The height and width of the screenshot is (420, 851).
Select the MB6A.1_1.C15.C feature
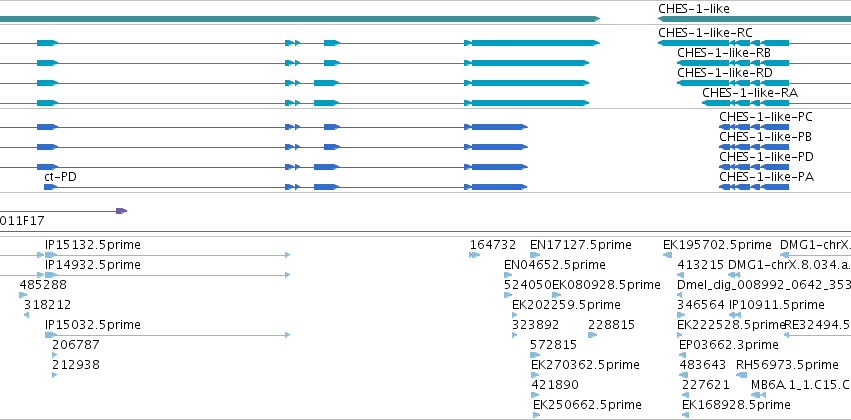pos(801,385)
